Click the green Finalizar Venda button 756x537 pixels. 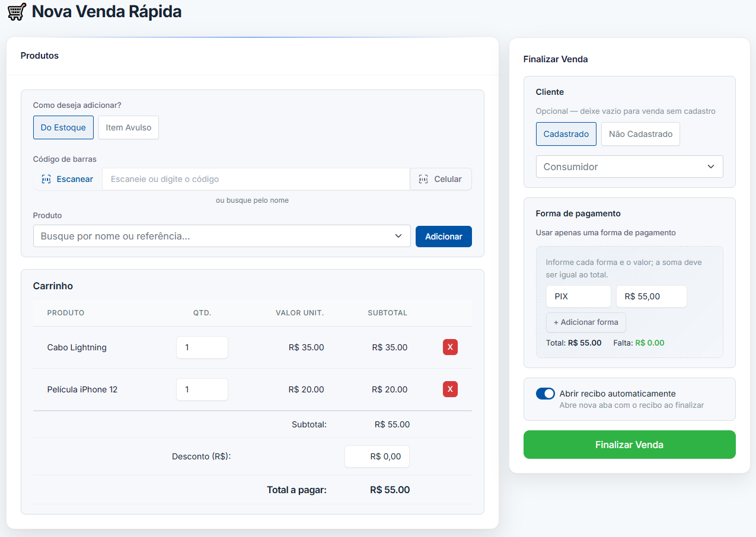click(629, 445)
